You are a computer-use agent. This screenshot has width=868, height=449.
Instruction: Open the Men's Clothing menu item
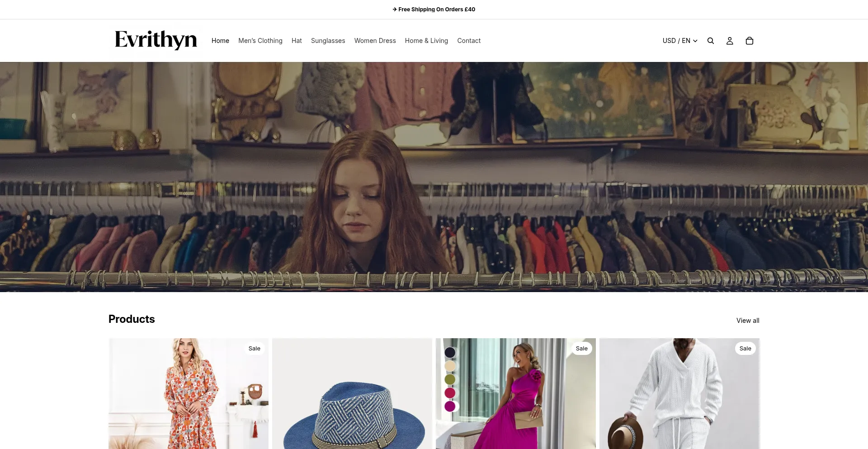(260, 41)
